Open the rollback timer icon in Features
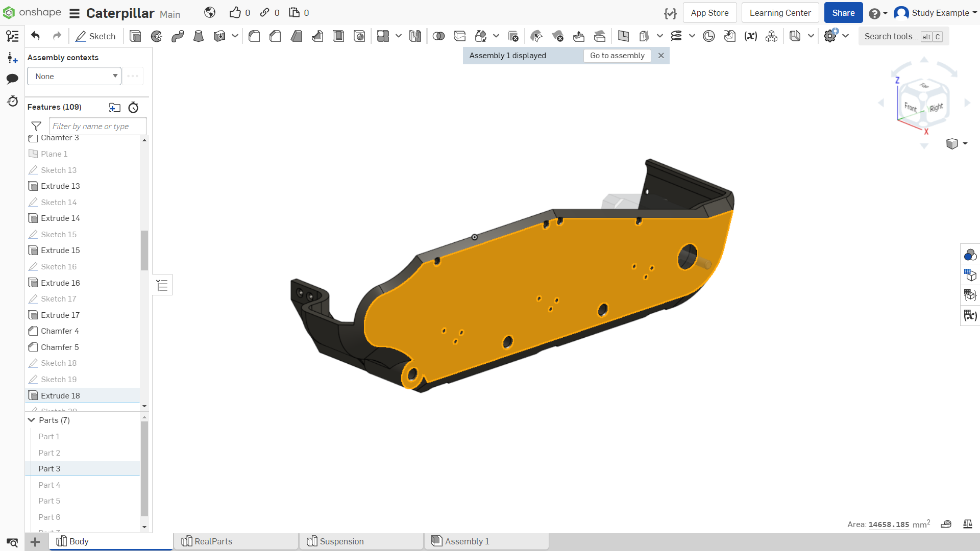 click(x=133, y=107)
